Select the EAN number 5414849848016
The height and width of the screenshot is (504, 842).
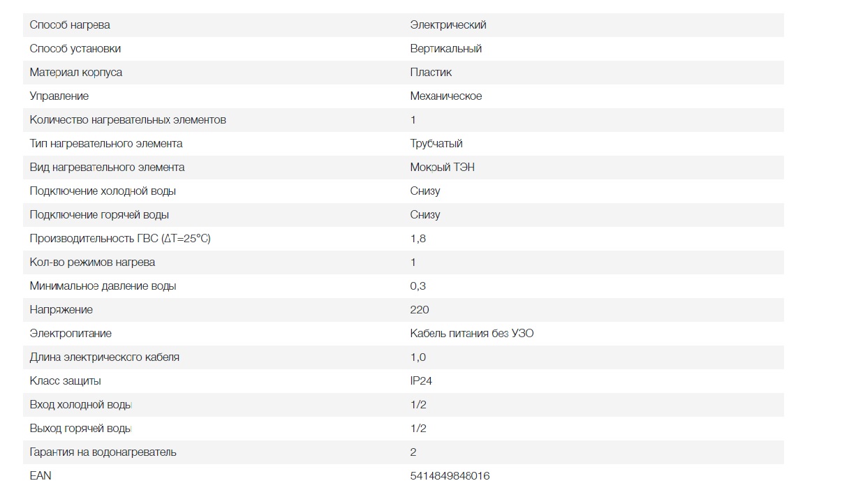pyautogui.click(x=450, y=476)
